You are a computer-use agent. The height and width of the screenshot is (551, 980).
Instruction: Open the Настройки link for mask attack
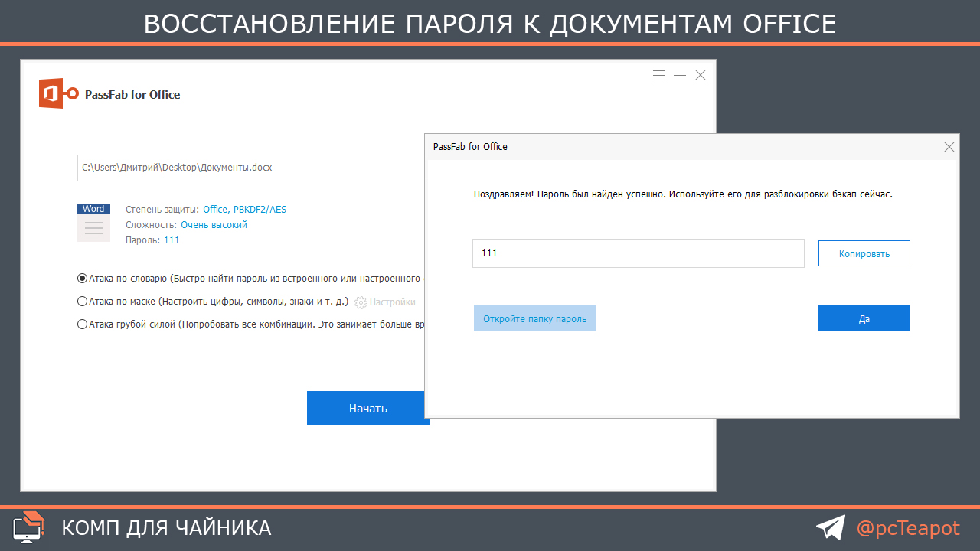point(393,302)
